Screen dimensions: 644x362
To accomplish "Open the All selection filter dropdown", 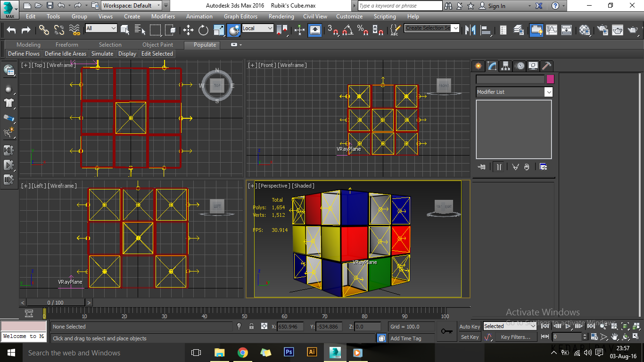I will pos(100,28).
